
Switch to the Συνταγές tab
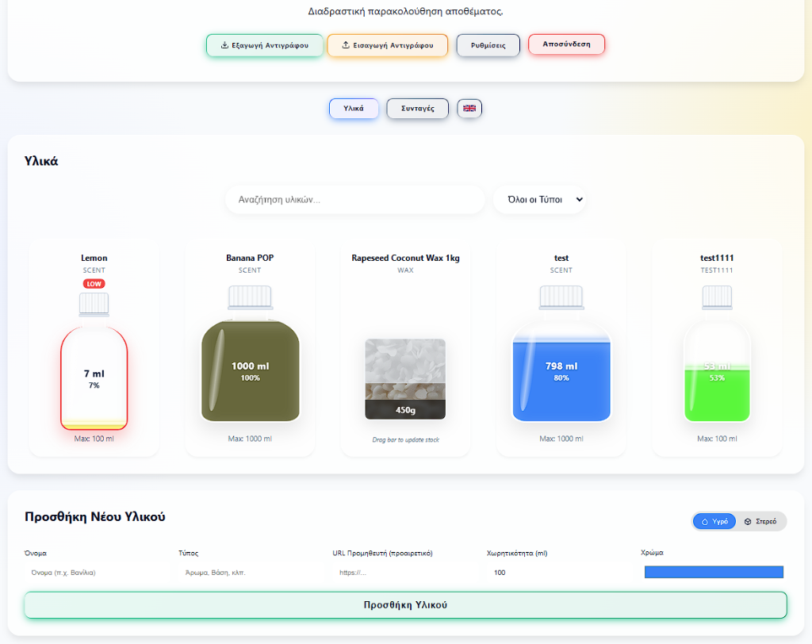coord(417,109)
